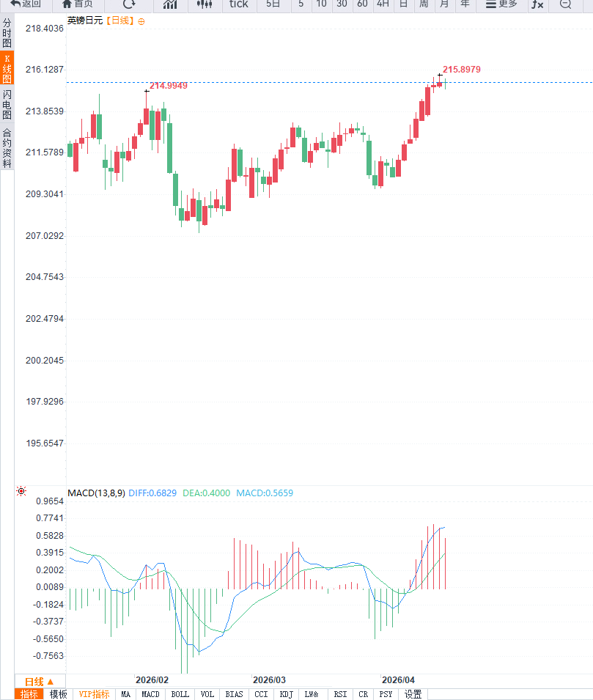Click the zoom-out magnifier icon
Image resolution: width=593 pixels, height=700 pixels.
point(565,4)
